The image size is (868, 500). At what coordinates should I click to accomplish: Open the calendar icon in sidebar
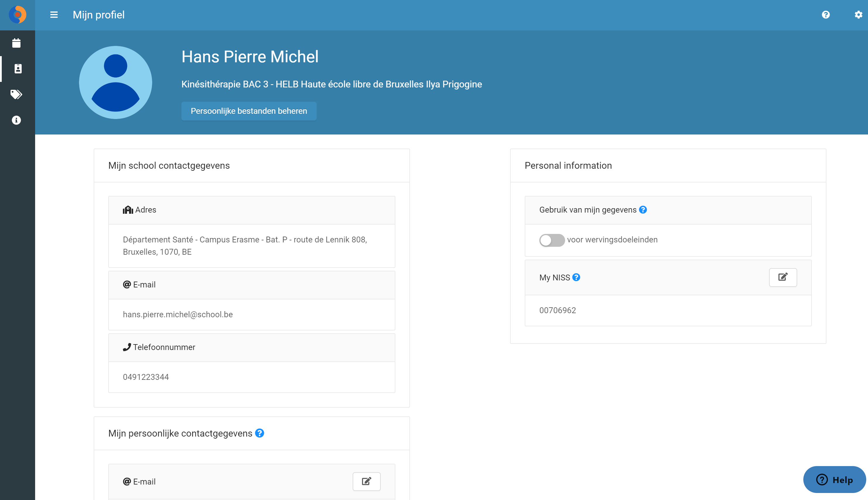tap(16, 43)
